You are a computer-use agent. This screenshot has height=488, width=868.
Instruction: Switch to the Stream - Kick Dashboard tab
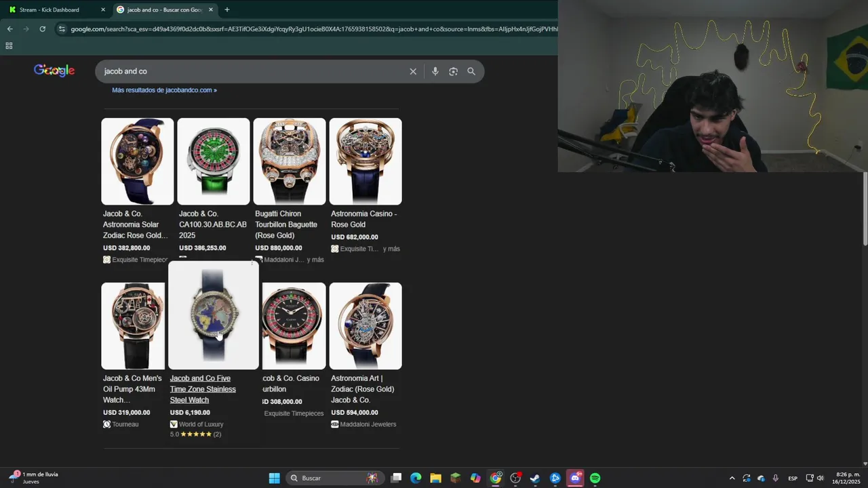[56, 9]
